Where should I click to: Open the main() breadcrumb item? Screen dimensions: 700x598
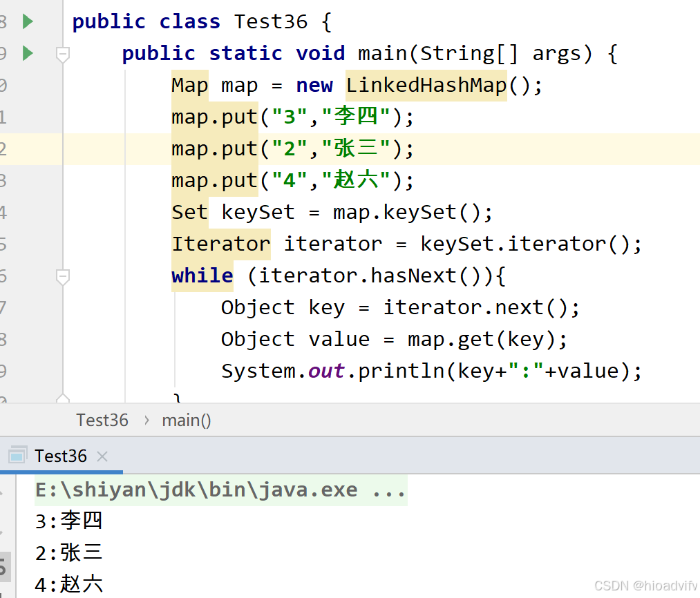click(185, 419)
